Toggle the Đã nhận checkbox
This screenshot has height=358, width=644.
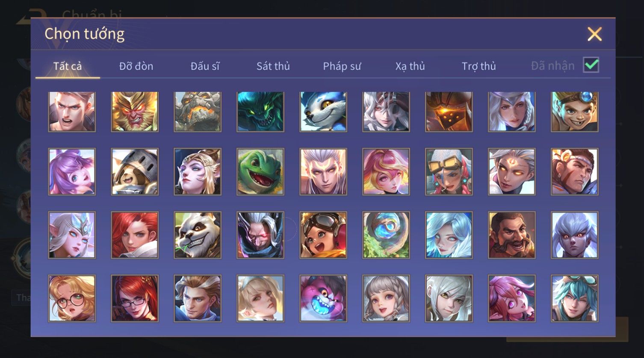pos(591,65)
